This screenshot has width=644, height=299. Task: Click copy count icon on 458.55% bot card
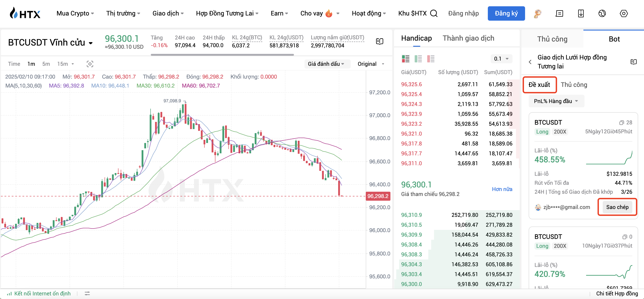pos(621,123)
